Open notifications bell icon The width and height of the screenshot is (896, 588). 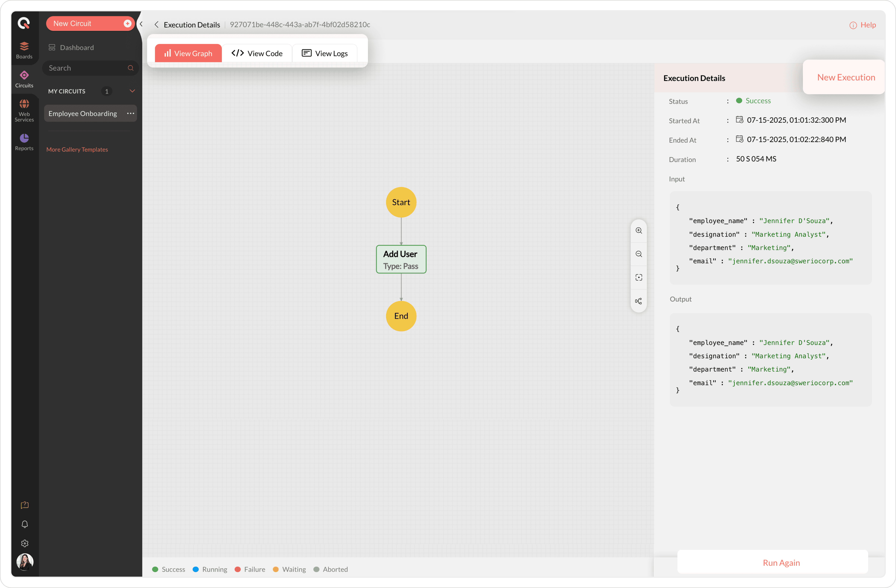pos(24,524)
